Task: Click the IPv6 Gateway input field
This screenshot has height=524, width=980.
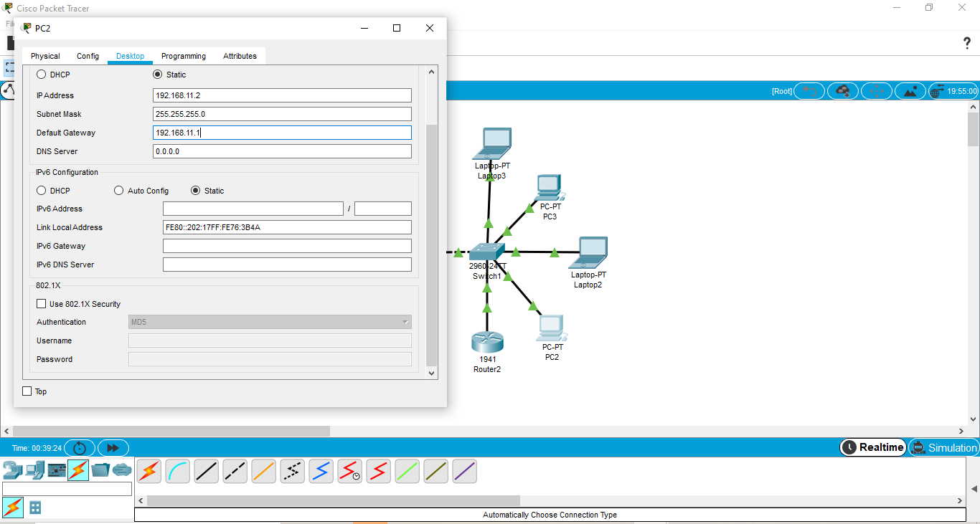Action: (x=287, y=246)
